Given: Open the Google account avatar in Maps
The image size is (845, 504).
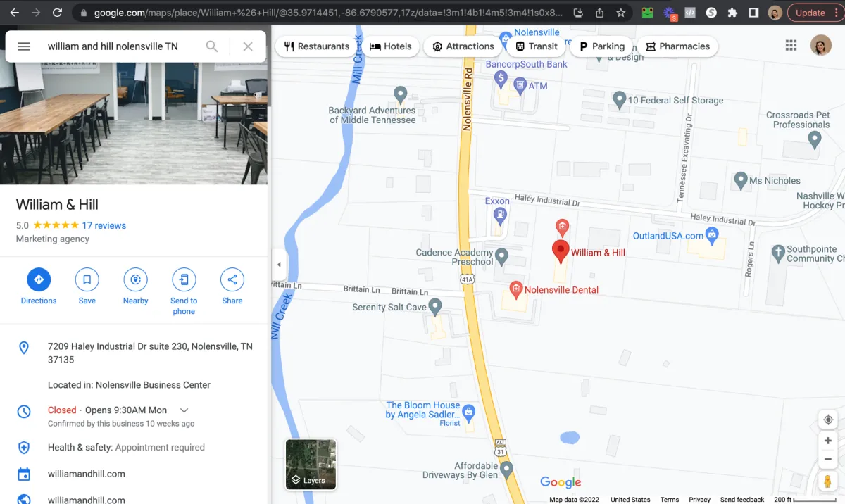Looking at the screenshot, I should [x=821, y=46].
